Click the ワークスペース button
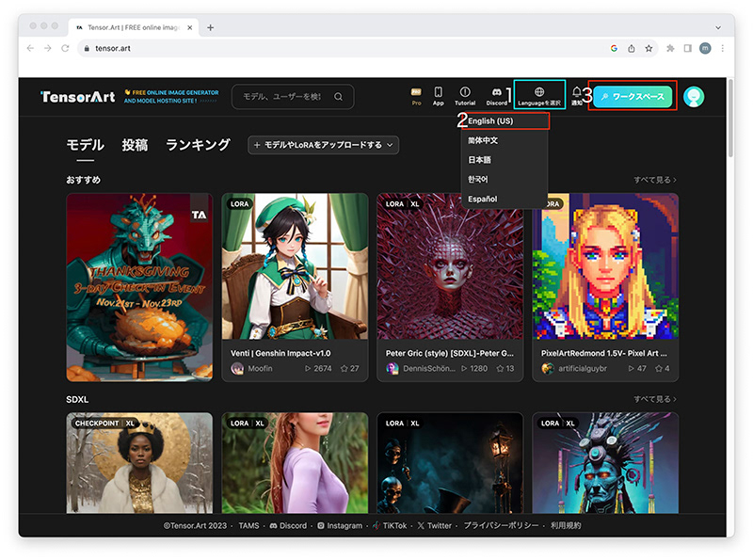Viewport: 753px width, 560px height. click(633, 97)
